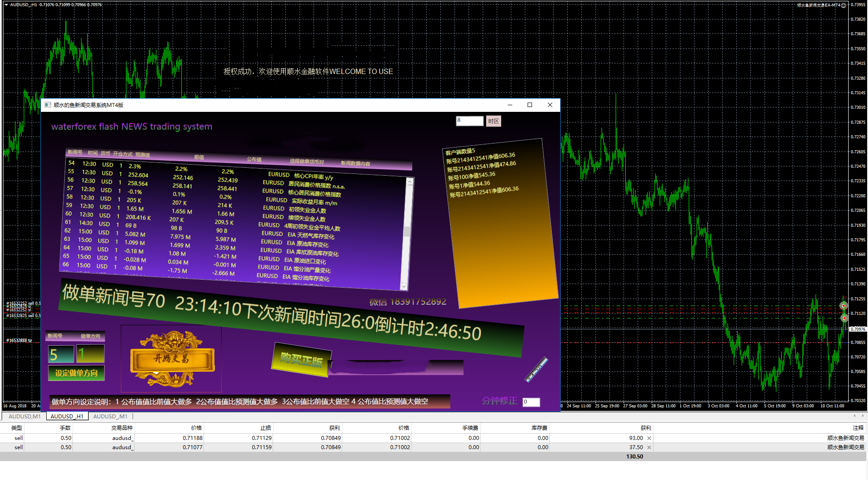Select news row 58 初领失业金人数
The height and width of the screenshot is (480, 868).
click(196, 204)
